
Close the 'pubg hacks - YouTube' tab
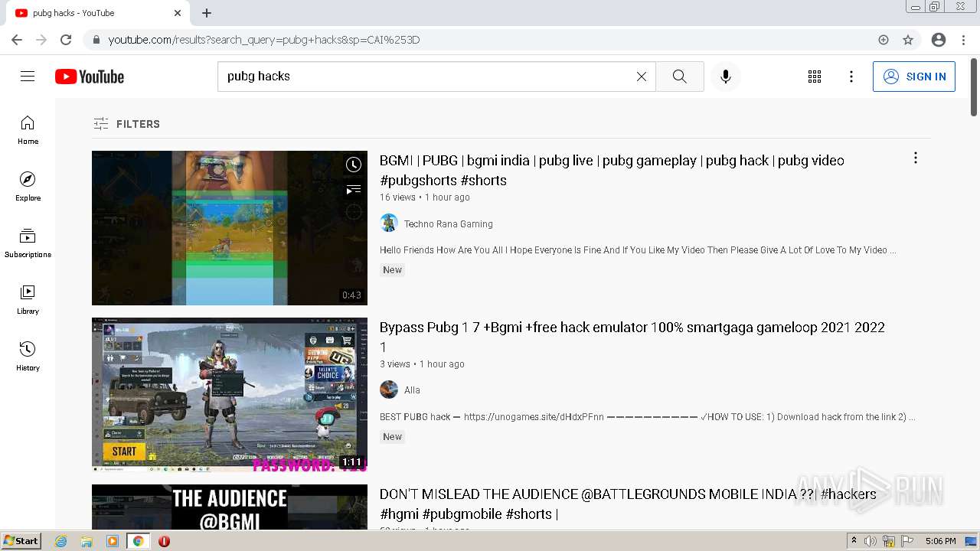[x=178, y=13]
